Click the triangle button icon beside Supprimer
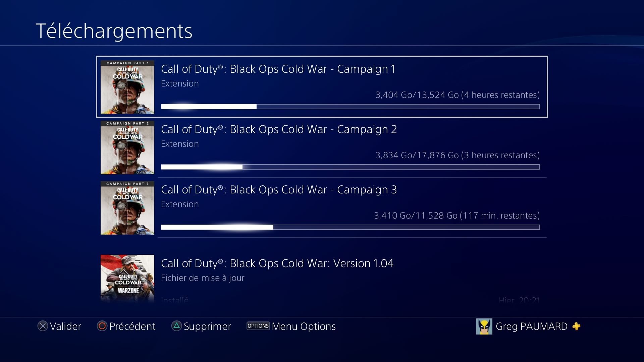644x362 pixels. click(176, 326)
